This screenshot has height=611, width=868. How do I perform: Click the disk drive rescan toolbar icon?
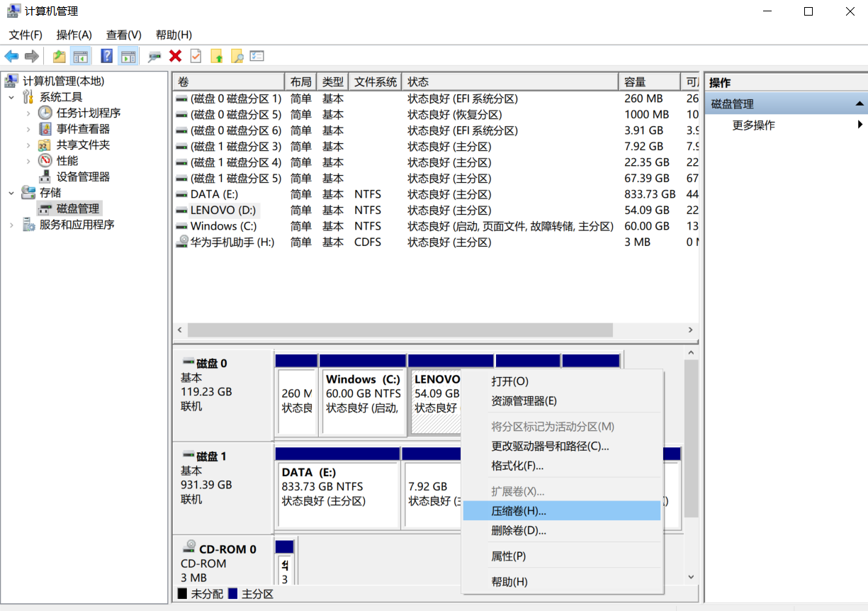[154, 57]
